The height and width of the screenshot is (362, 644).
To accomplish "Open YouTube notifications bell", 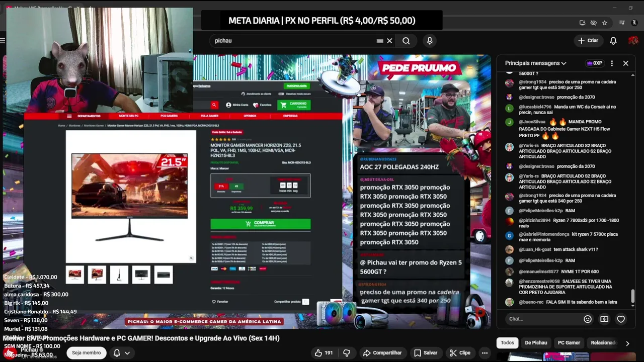I will pyautogui.click(x=613, y=41).
